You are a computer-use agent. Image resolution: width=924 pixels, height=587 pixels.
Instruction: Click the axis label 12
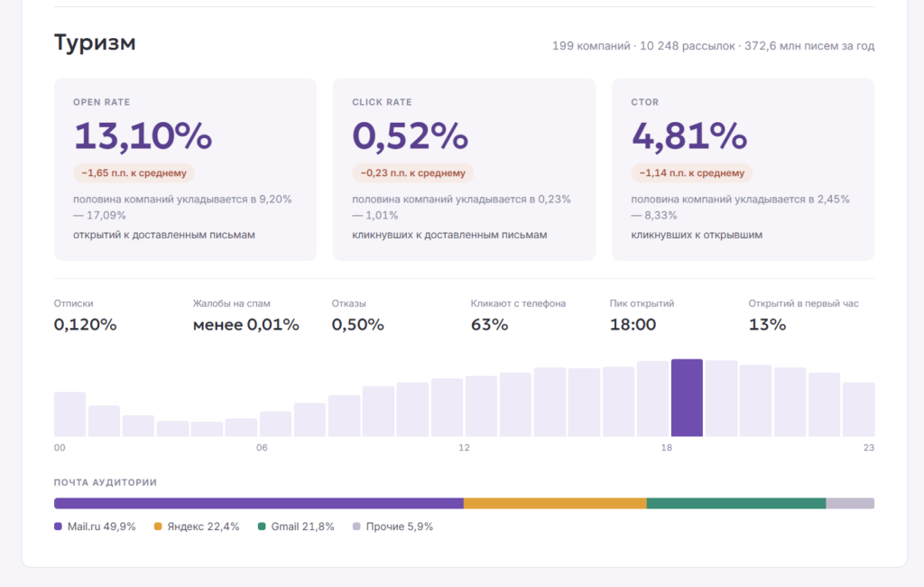tap(465, 448)
